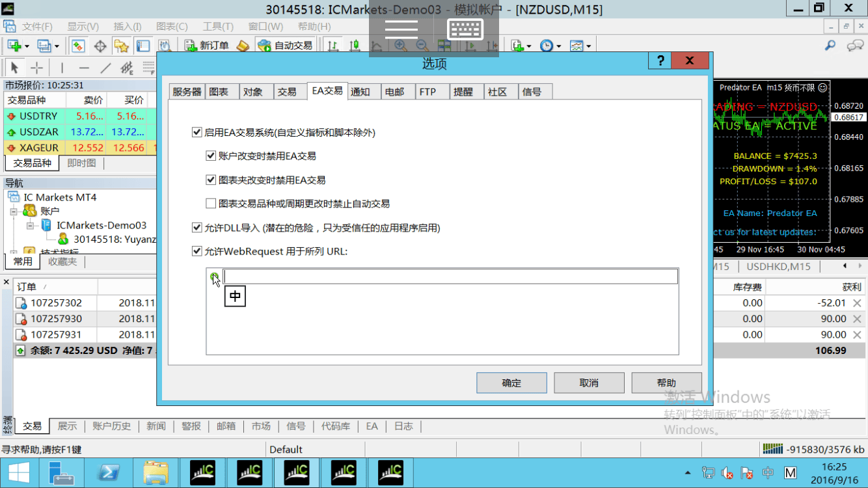Open the 显示(V) menu
Screen dimensions: 868x488
[x=83, y=27]
